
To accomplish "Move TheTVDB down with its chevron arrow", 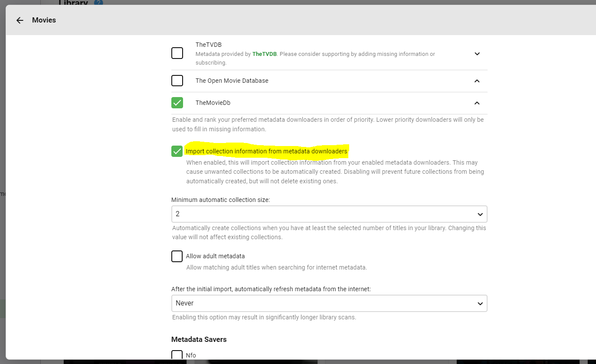I will pos(477,54).
